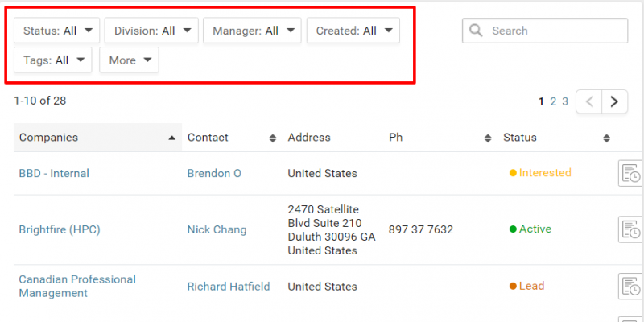Sort the Ph column using its arrows

[487, 138]
